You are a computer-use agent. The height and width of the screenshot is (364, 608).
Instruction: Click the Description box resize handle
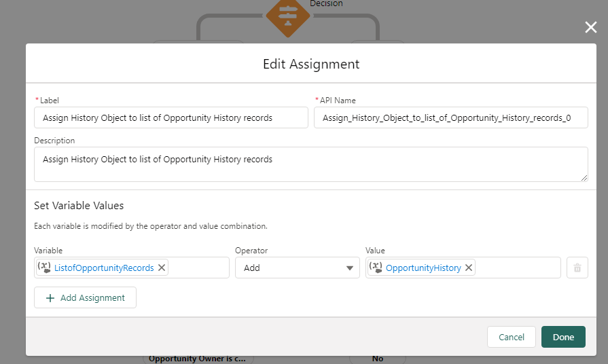tap(584, 177)
